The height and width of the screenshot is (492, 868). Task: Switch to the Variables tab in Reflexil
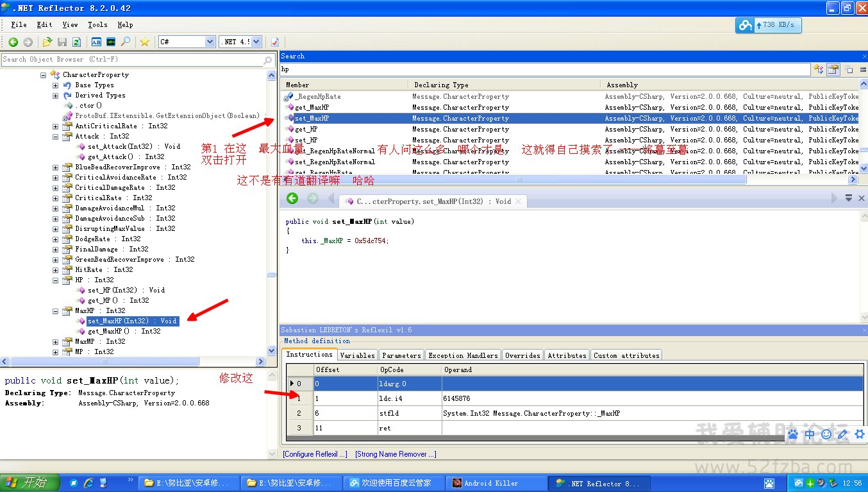point(357,355)
